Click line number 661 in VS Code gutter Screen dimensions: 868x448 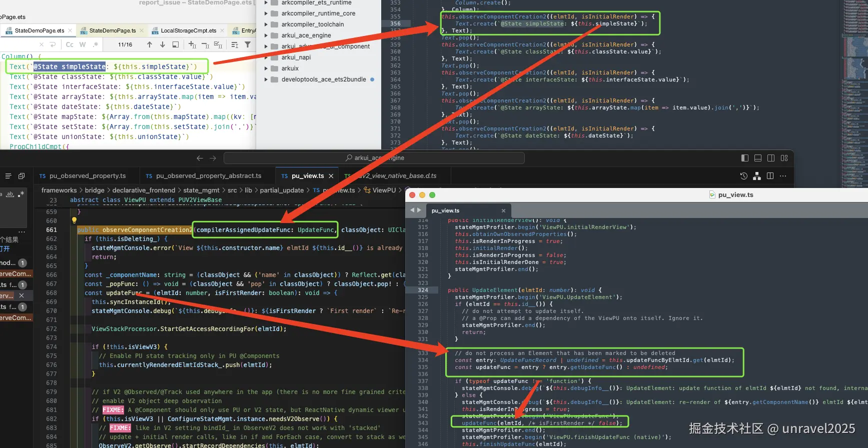pos(52,230)
